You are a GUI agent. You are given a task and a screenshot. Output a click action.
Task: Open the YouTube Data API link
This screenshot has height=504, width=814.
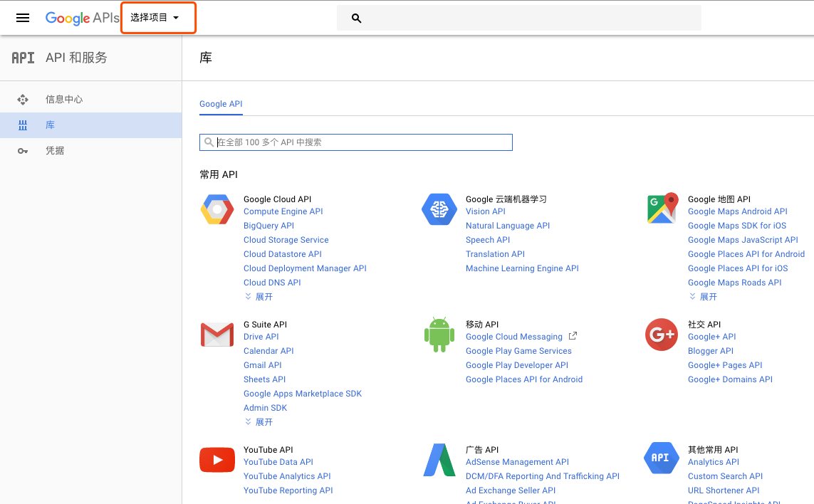click(x=278, y=462)
